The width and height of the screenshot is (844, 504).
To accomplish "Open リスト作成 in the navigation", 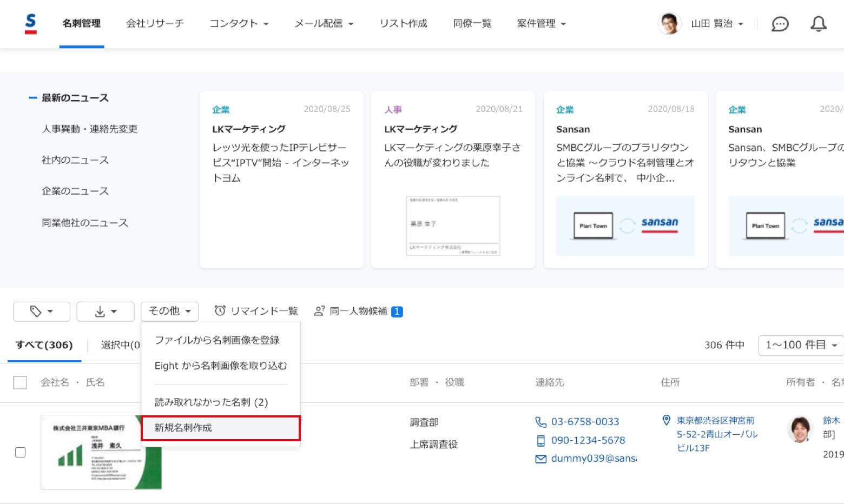I will [x=403, y=23].
